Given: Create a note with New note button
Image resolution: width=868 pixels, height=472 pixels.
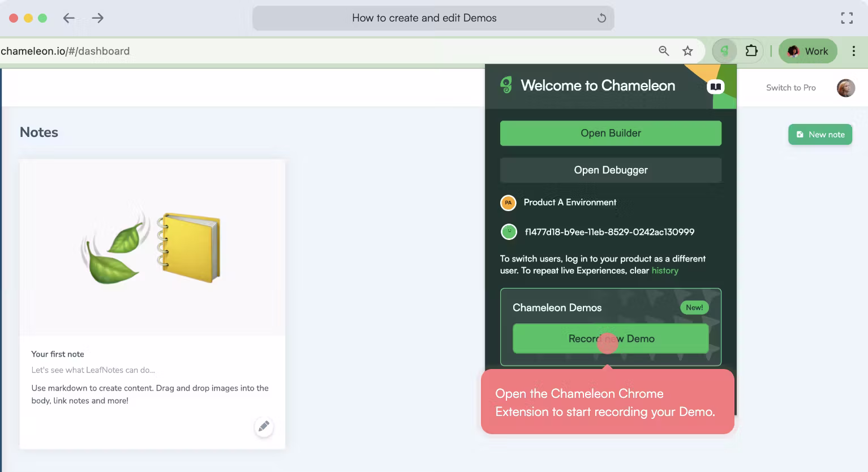Looking at the screenshot, I should tap(820, 134).
